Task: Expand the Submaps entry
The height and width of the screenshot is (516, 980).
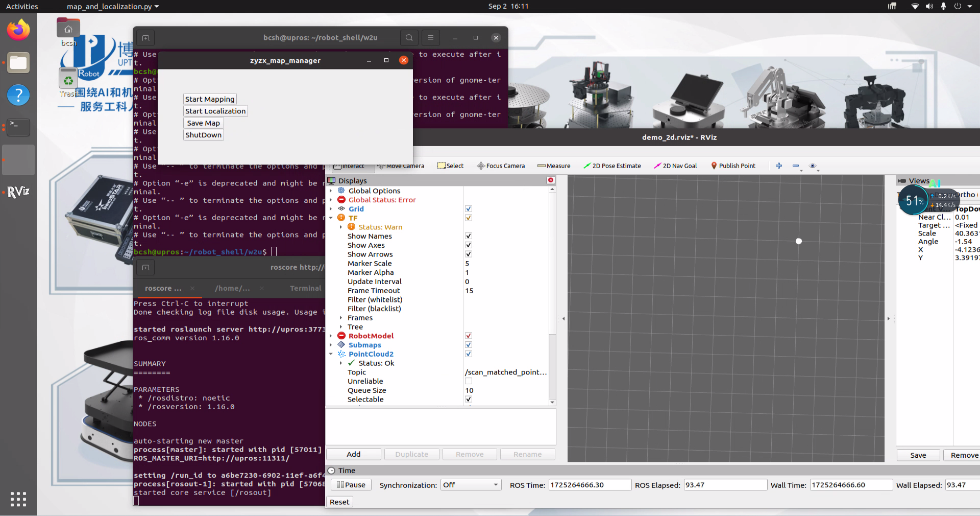Action: pos(331,345)
